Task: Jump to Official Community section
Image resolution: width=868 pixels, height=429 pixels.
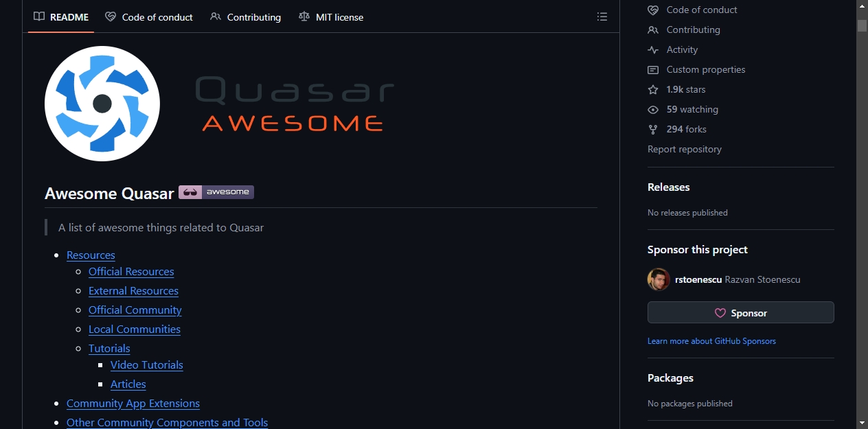Action: click(135, 310)
